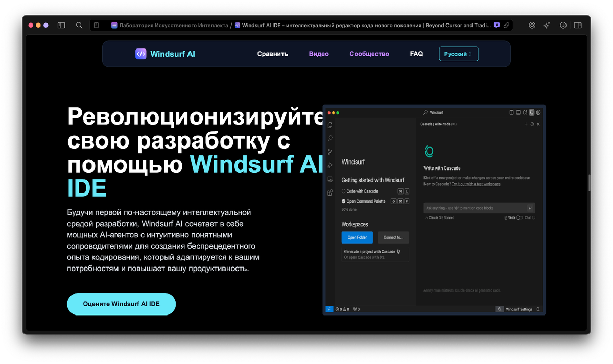Click the Windsurf AI brand name link
The height and width of the screenshot is (364, 613).
pyautogui.click(x=173, y=54)
